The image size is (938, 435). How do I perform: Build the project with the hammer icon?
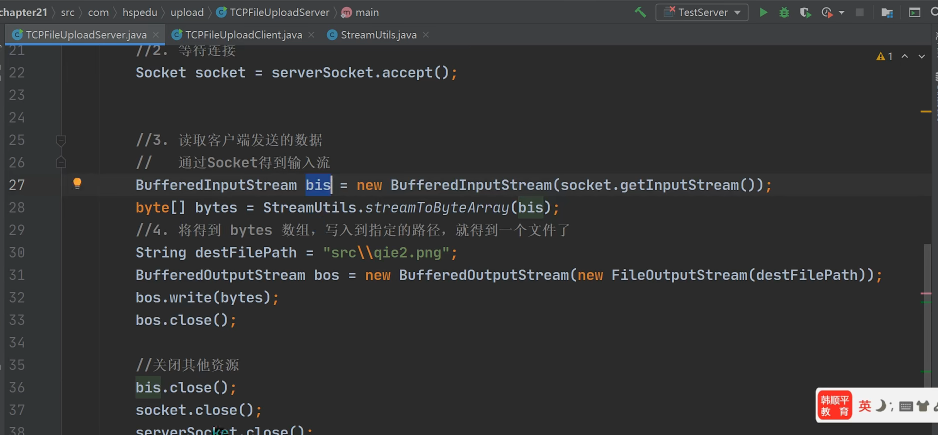coord(640,12)
